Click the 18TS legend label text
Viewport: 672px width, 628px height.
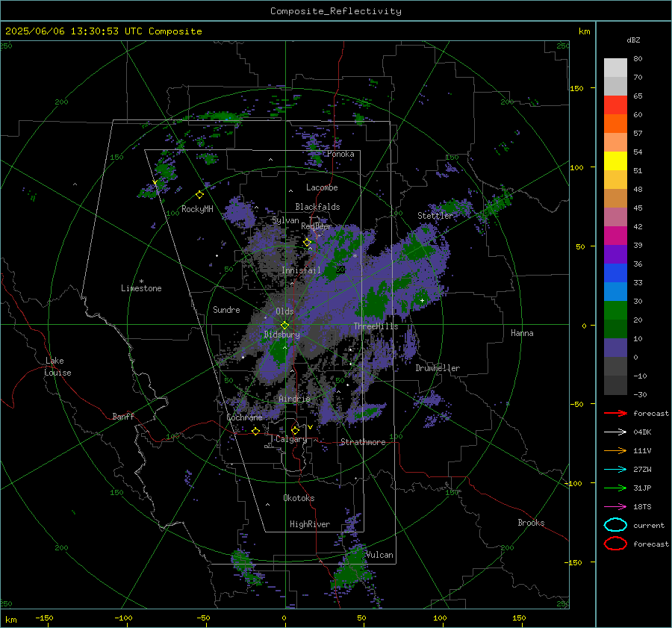(642, 507)
